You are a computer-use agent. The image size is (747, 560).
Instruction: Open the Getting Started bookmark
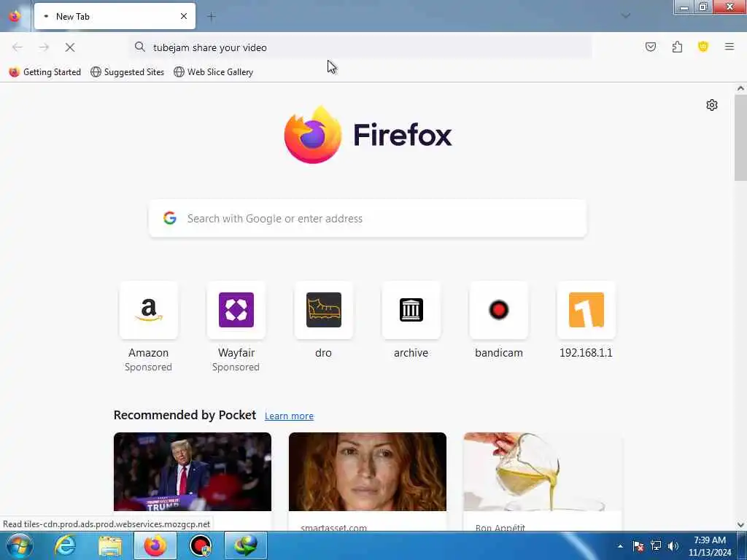[x=45, y=72]
